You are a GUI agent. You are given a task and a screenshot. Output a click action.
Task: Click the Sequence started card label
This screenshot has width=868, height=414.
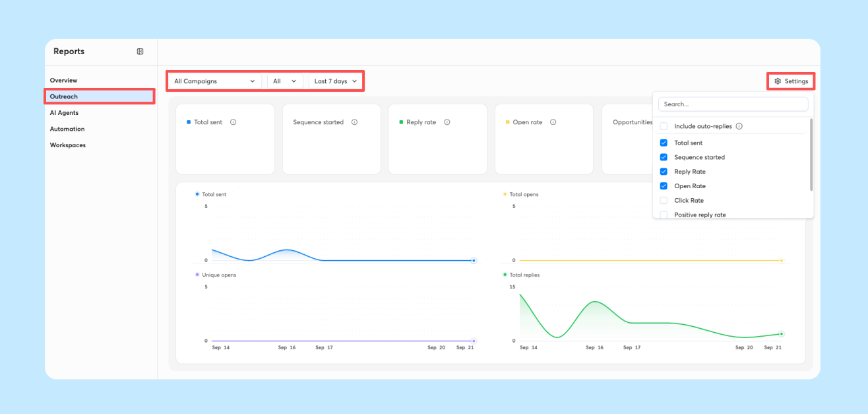pyautogui.click(x=318, y=122)
